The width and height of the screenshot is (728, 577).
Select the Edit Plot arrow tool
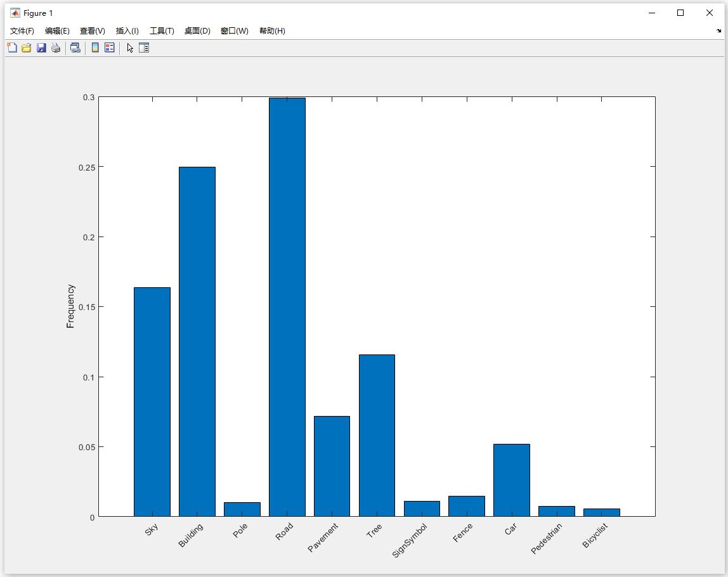(130, 48)
